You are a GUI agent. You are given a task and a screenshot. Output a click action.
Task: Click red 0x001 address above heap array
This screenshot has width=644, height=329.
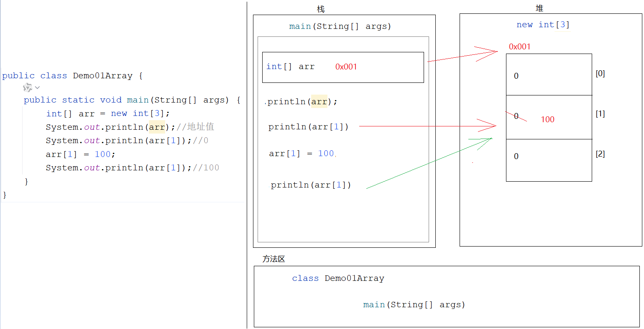(x=519, y=47)
